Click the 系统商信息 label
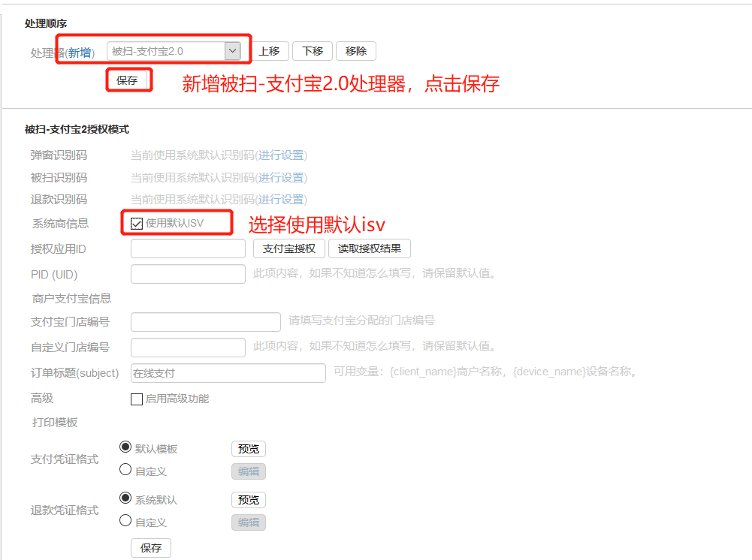This screenshot has width=752, height=560. tap(60, 224)
